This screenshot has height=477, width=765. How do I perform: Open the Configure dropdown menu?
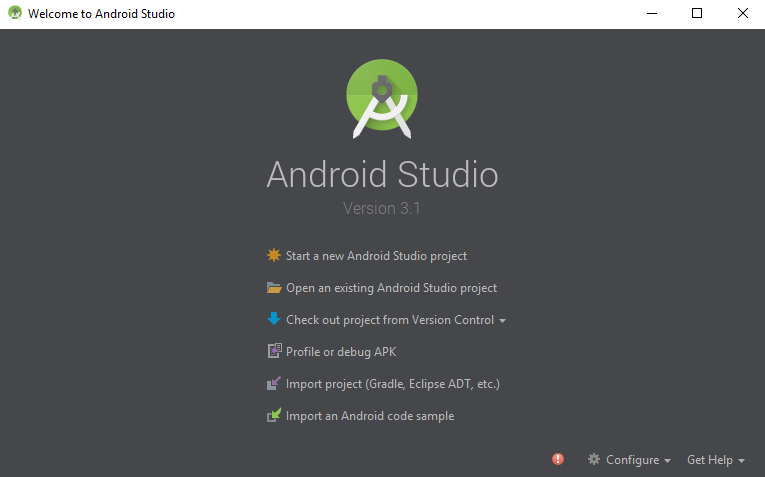[x=638, y=460]
